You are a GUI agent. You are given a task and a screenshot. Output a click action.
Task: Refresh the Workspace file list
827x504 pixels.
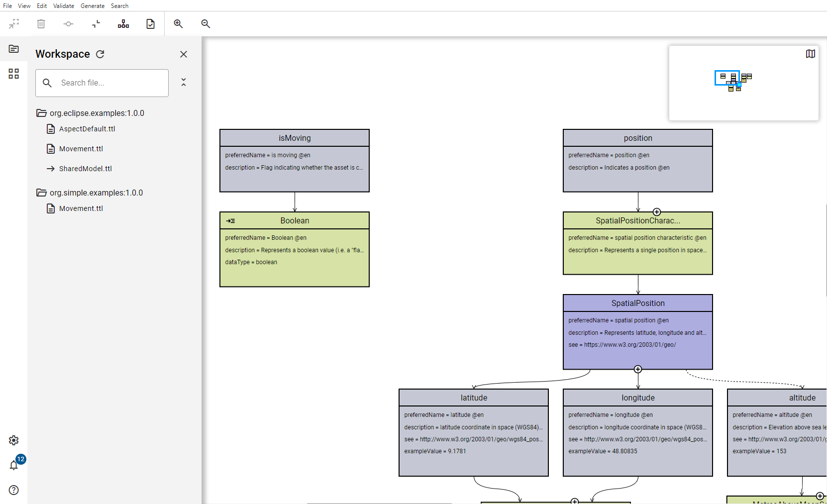pyautogui.click(x=100, y=54)
